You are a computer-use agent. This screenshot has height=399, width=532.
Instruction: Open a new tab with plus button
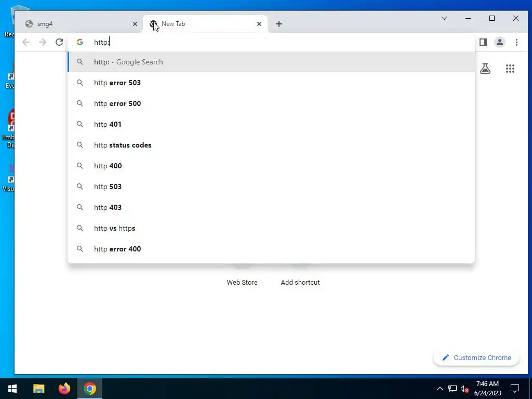tap(279, 24)
